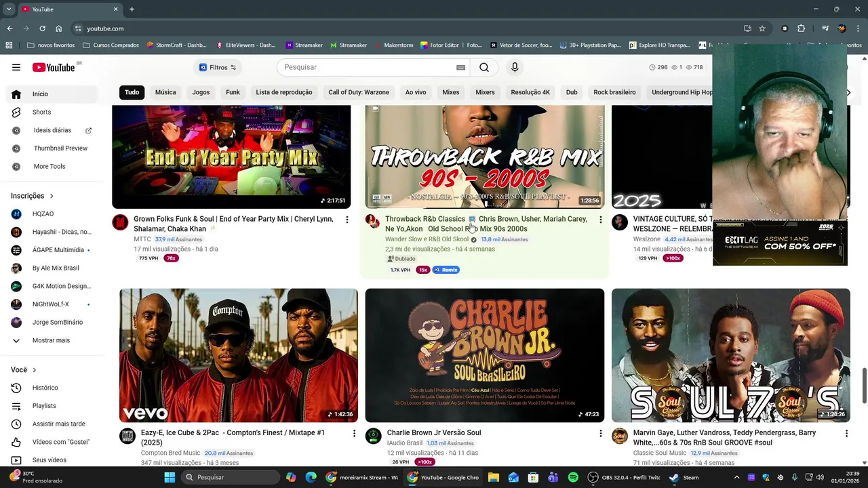Viewport: 868px width, 488px height.
Task: Bookmark this page with star icon
Action: pyautogui.click(x=762, y=28)
